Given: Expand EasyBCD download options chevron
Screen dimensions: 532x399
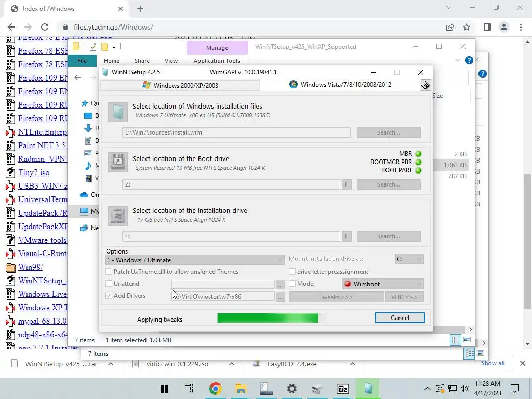Looking at the screenshot, I should 353,364.
